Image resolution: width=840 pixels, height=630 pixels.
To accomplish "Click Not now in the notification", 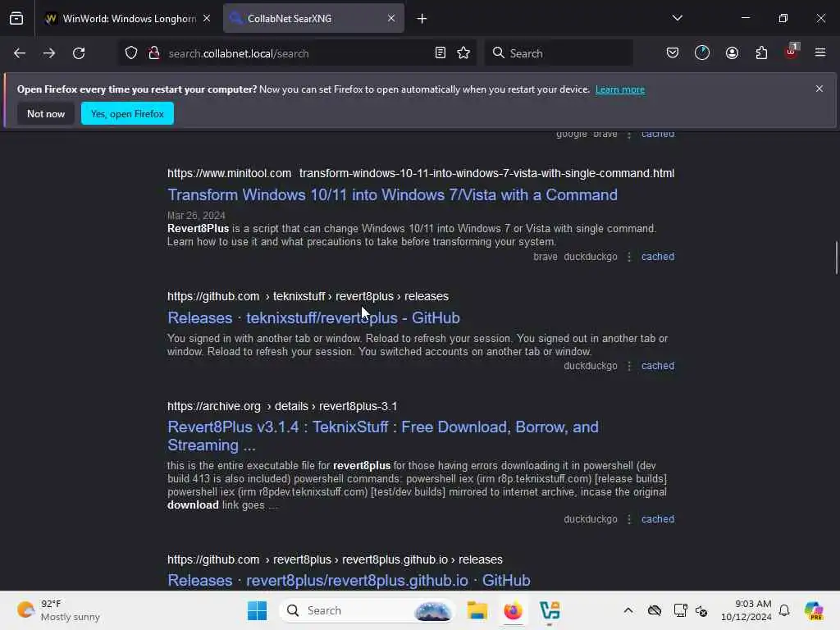I will tap(46, 113).
